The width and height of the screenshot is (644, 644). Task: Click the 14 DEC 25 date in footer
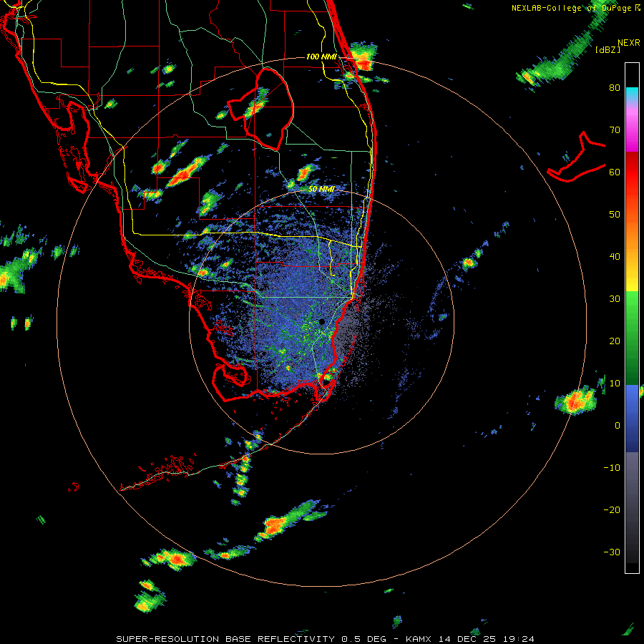tap(467, 639)
